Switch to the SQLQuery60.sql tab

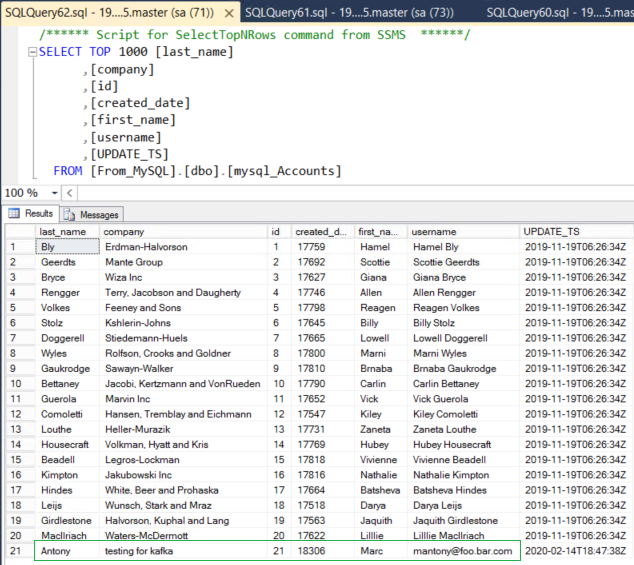click(x=560, y=13)
